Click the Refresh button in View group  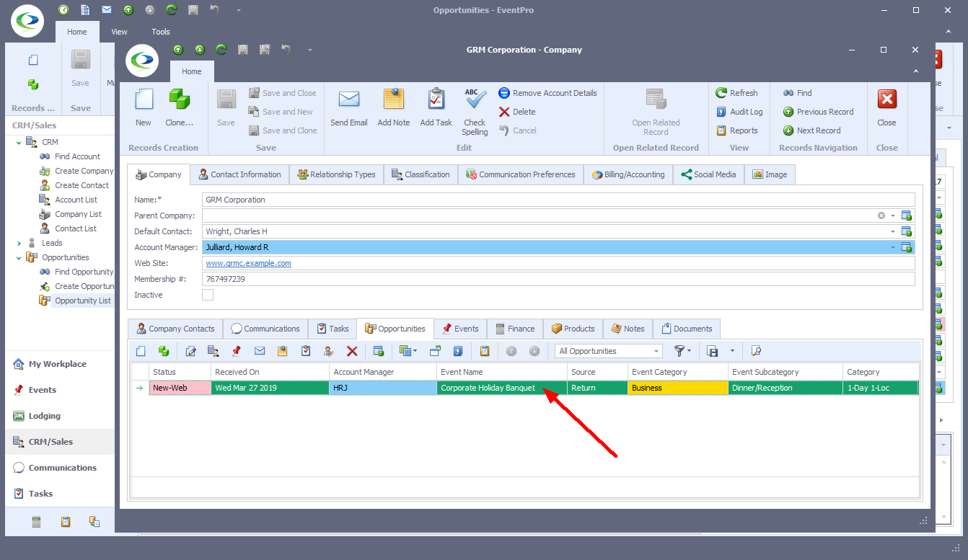click(736, 93)
